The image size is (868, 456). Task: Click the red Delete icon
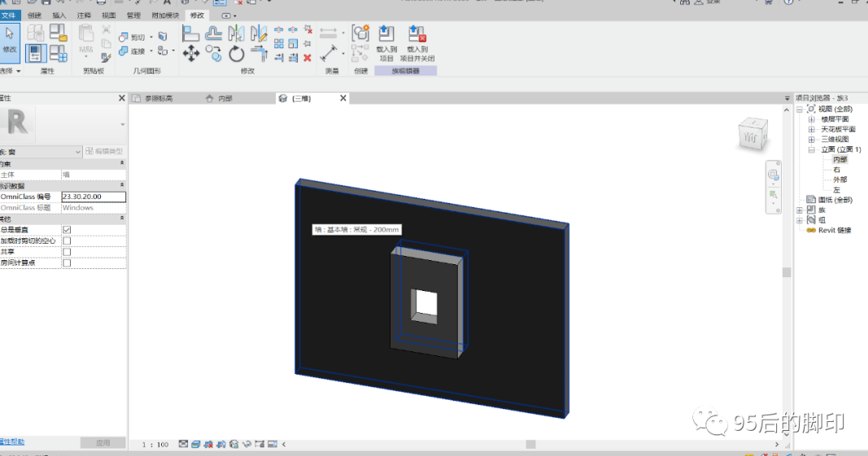coord(308,58)
